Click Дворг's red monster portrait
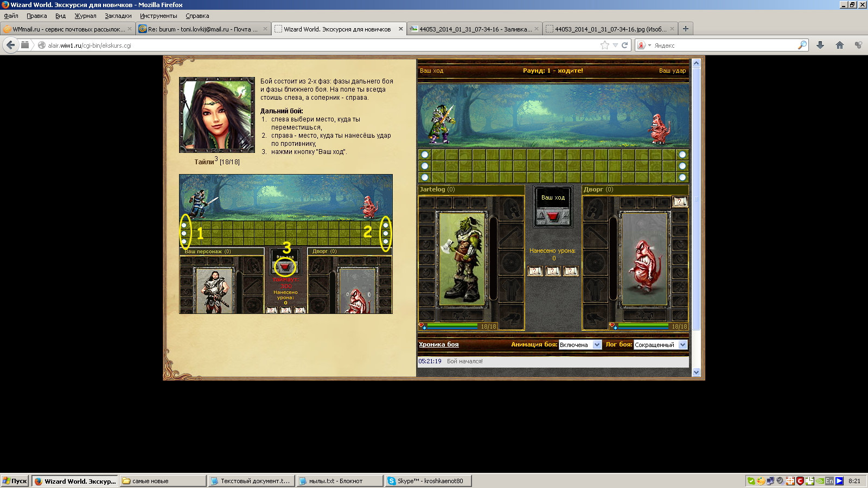 point(644,259)
